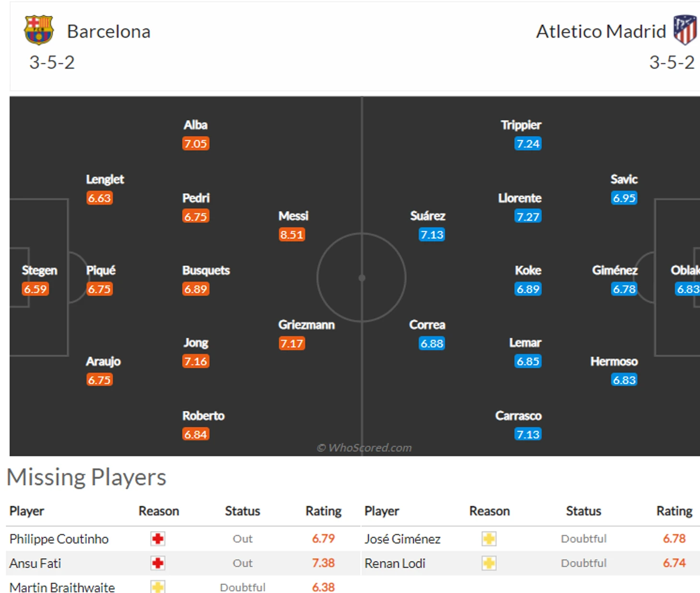This screenshot has width=700, height=593.
Task: Select Busquets in Barcelona midfield
Action: tap(206, 271)
